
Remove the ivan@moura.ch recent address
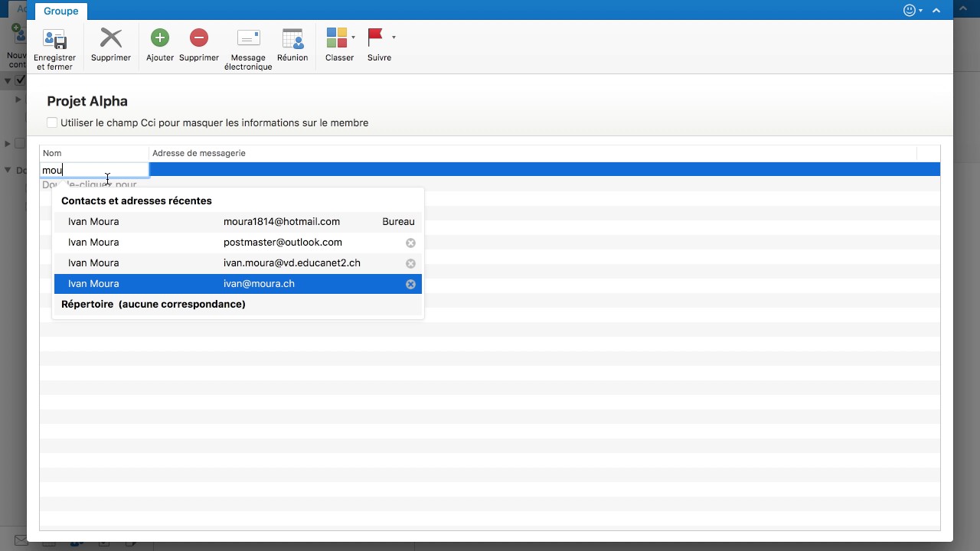[410, 284]
